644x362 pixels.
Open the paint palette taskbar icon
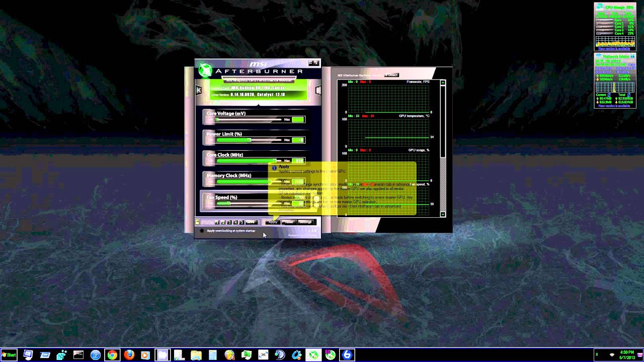229,355
